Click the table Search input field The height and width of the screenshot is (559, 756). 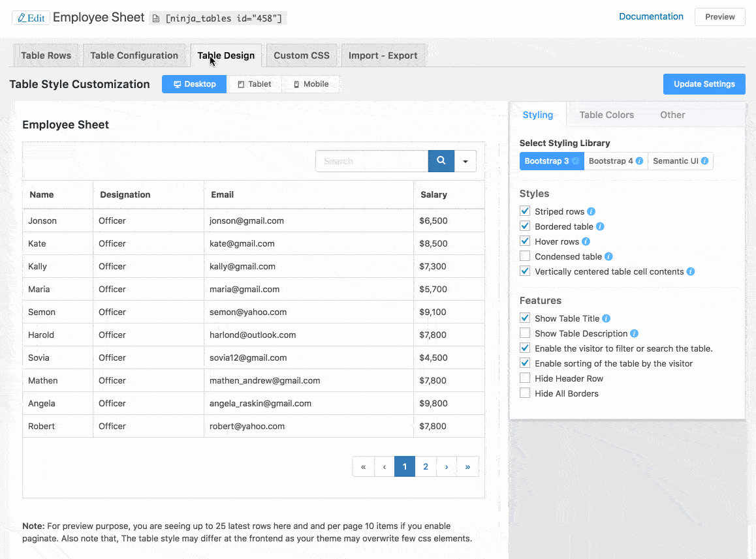tap(371, 161)
